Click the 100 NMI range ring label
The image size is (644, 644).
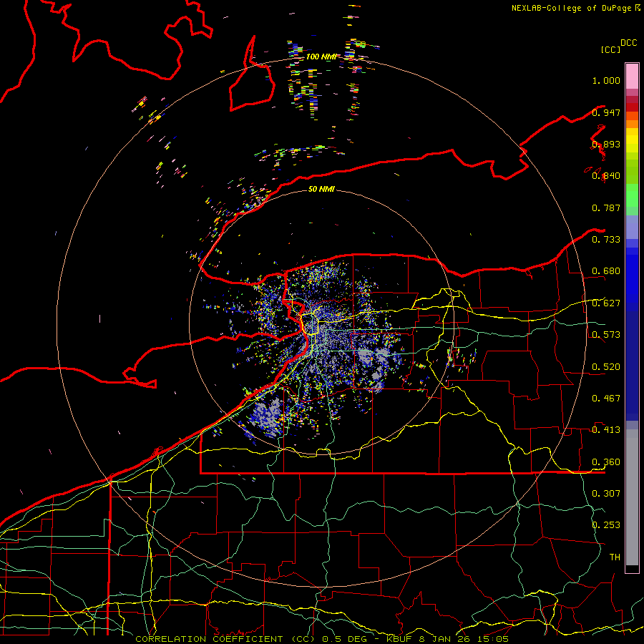(x=321, y=57)
